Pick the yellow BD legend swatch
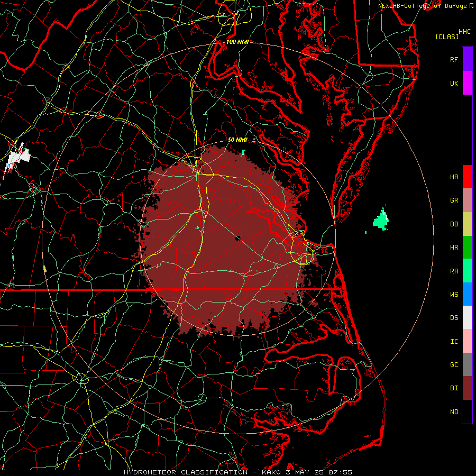Viewport: 476px width, 476px height. [467, 224]
